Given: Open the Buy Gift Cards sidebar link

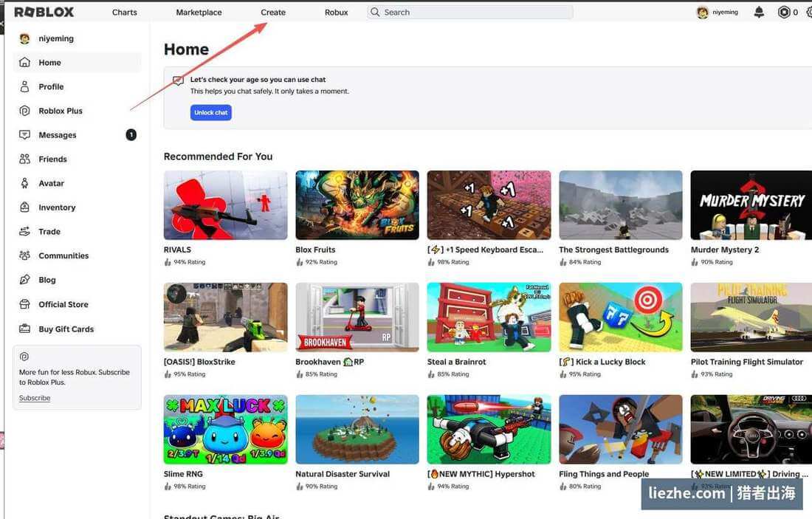Looking at the screenshot, I should pos(77,329).
